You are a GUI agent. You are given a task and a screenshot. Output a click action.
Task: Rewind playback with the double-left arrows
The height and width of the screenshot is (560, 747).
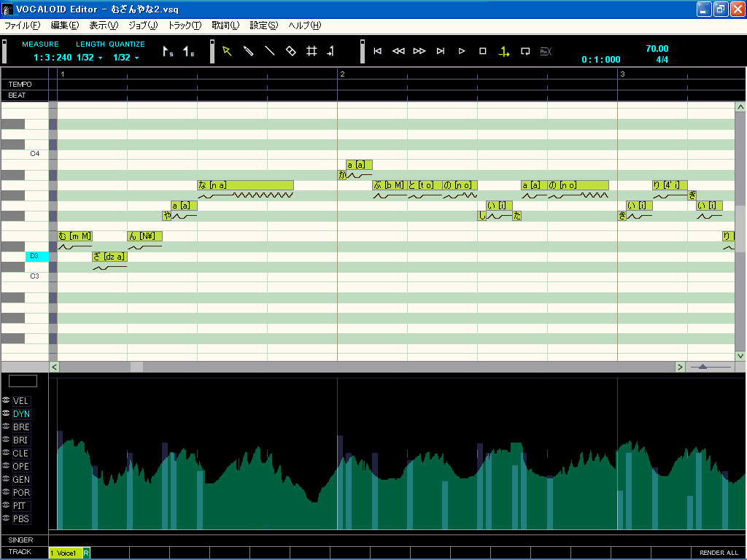[398, 51]
